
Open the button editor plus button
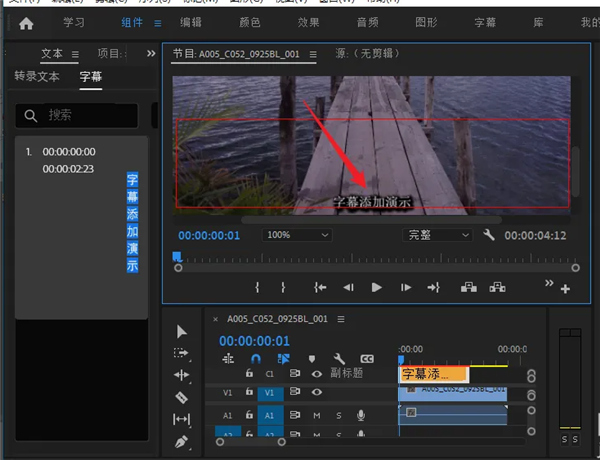click(565, 289)
